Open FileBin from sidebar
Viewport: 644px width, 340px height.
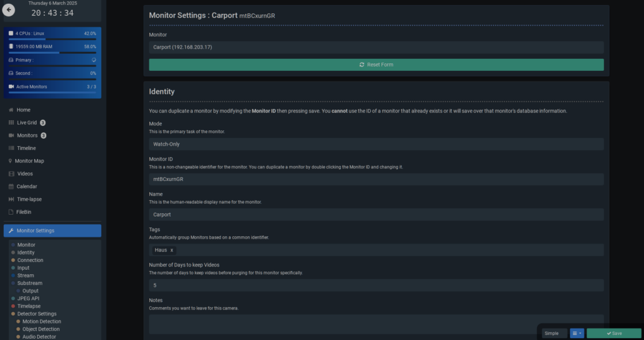point(24,211)
